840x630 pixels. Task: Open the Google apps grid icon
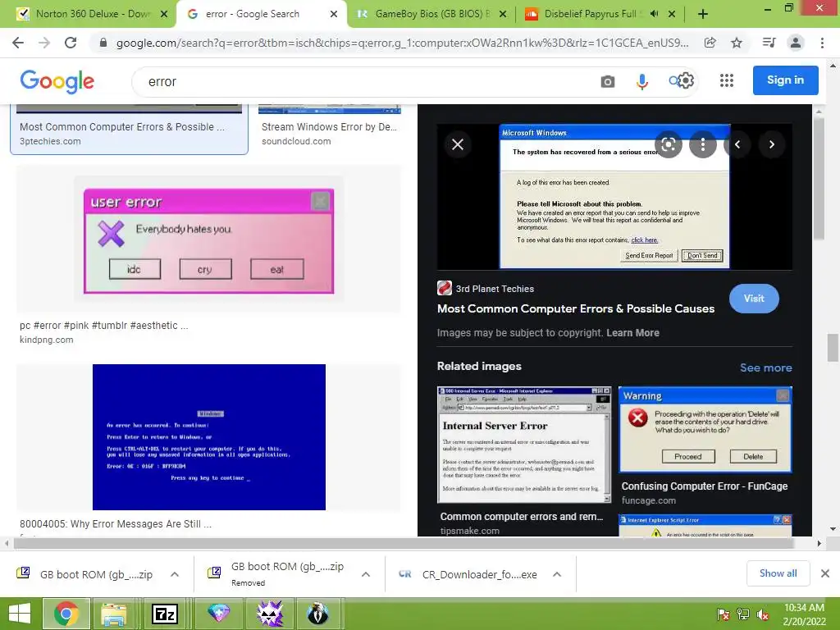pyautogui.click(x=727, y=81)
